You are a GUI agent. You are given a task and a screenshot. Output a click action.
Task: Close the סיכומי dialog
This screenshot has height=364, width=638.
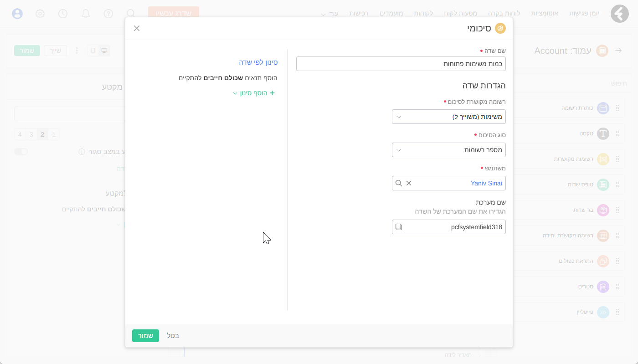[x=137, y=28]
